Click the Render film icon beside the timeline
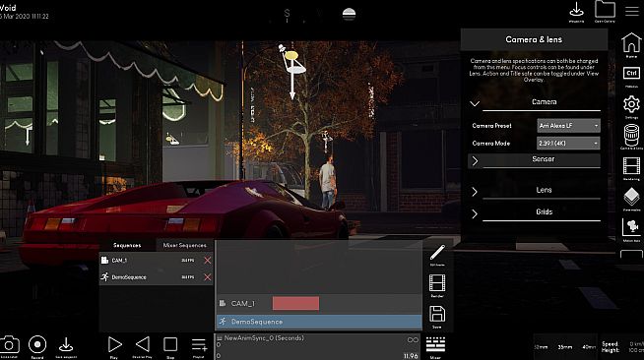The width and height of the screenshot is (644, 360). 437,283
